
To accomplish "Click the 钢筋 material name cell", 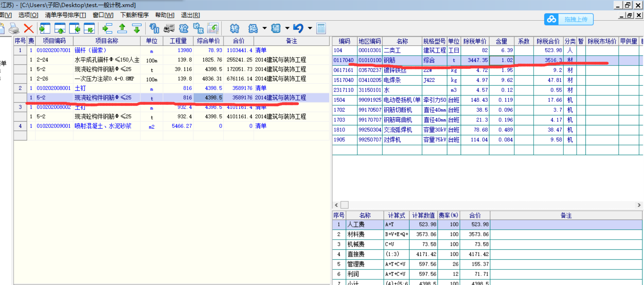I will point(402,60).
